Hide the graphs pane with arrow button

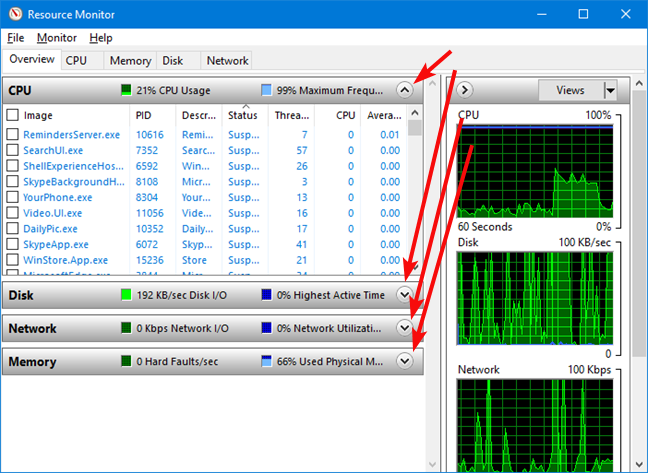(464, 90)
